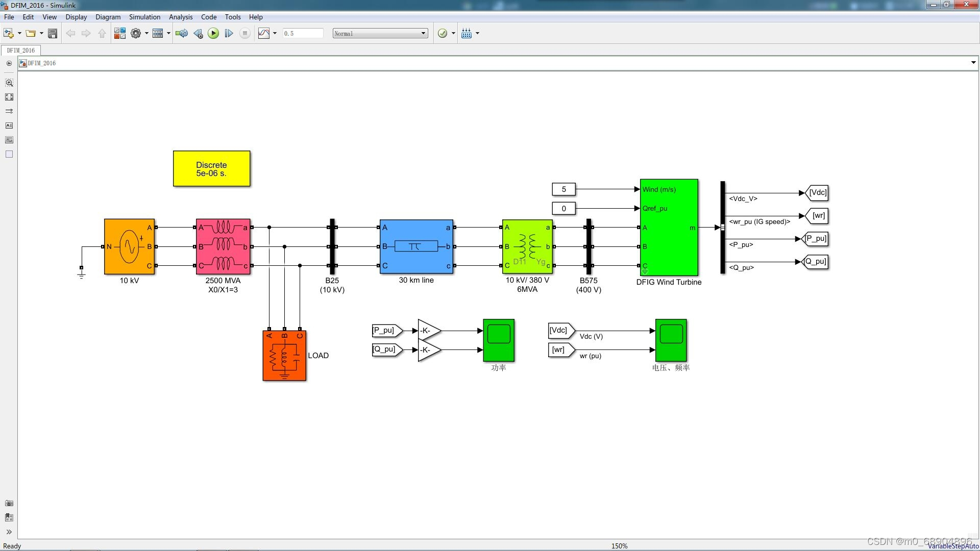Expand the Normal simulation mode dropdown
Viewport: 980px width, 551px height.
pos(380,34)
